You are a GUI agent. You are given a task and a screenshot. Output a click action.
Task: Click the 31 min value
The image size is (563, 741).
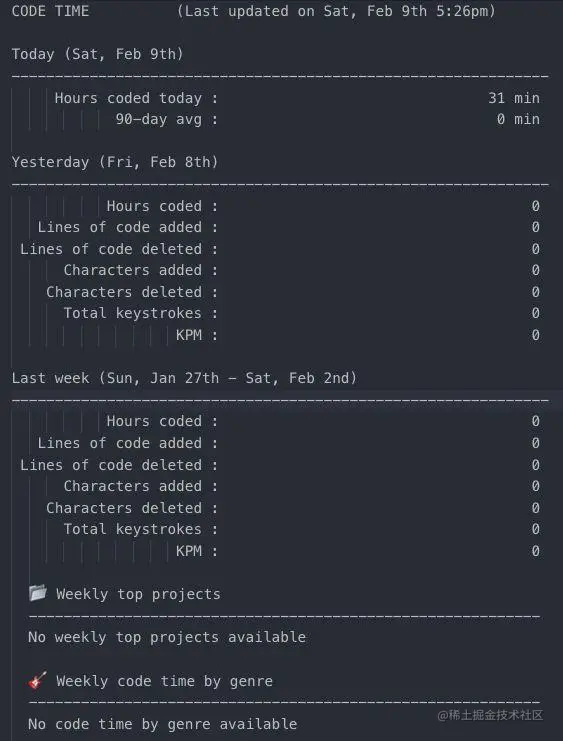tap(514, 98)
